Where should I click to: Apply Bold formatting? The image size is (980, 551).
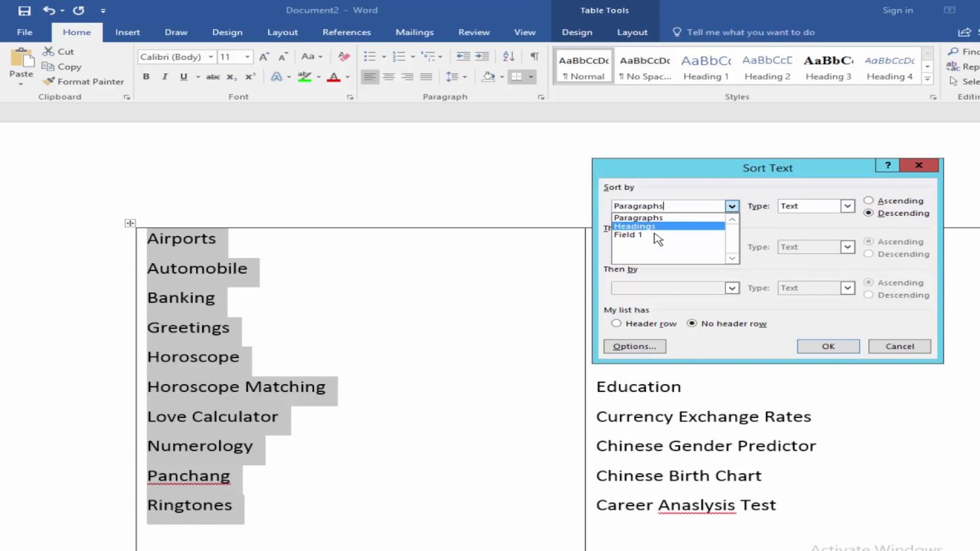pyautogui.click(x=145, y=77)
